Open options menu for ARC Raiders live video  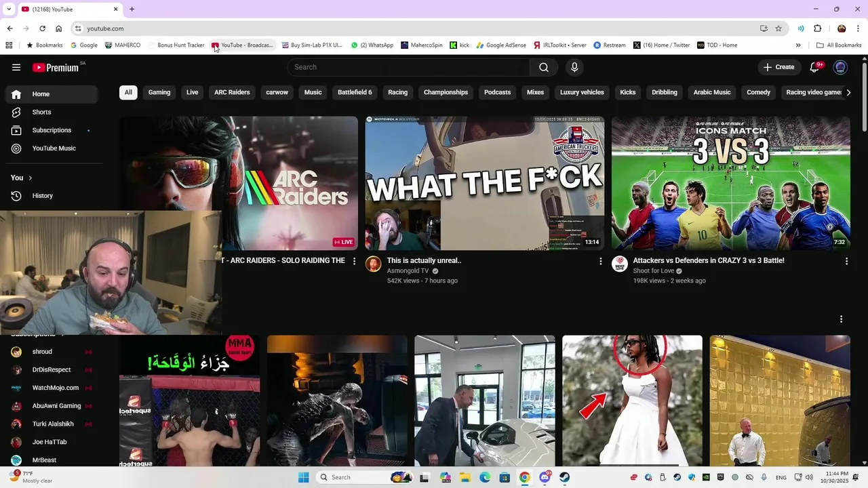354,261
